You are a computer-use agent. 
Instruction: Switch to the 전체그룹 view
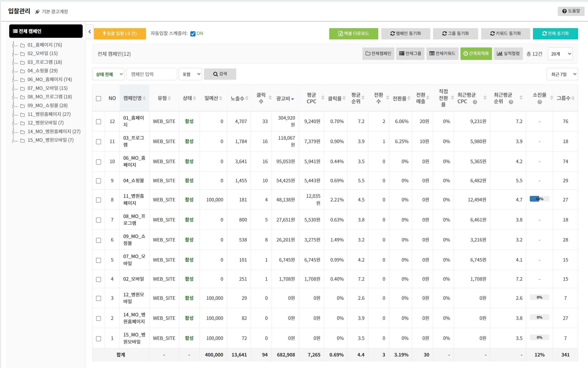point(410,53)
